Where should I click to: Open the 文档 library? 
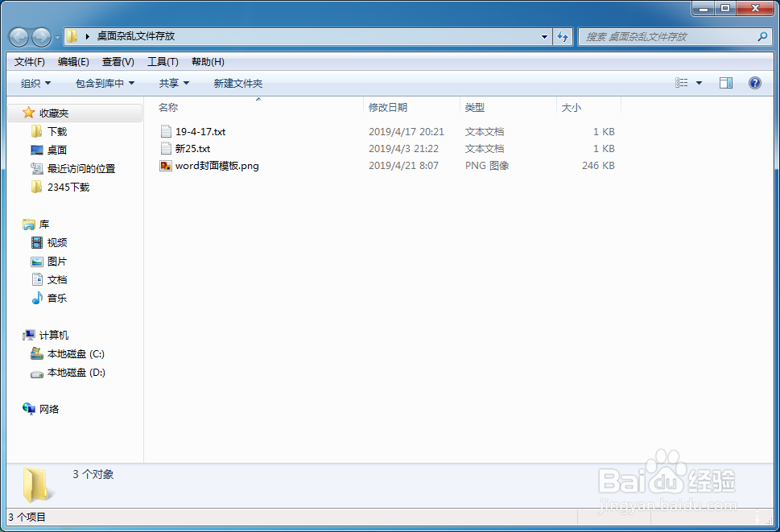pos(57,280)
